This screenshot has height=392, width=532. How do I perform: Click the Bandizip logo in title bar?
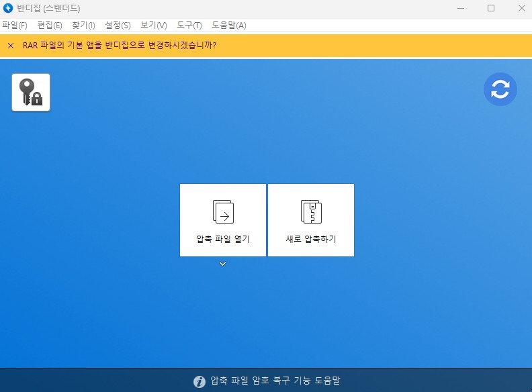coord(8,8)
